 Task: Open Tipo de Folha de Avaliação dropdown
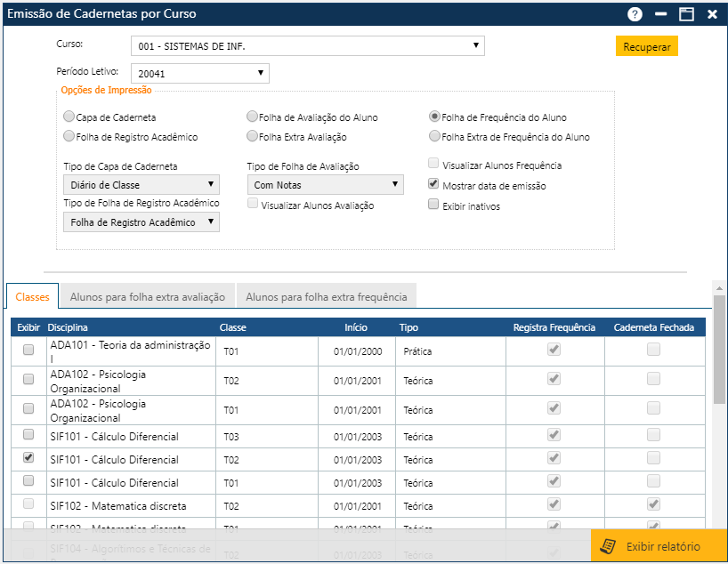pos(325,184)
